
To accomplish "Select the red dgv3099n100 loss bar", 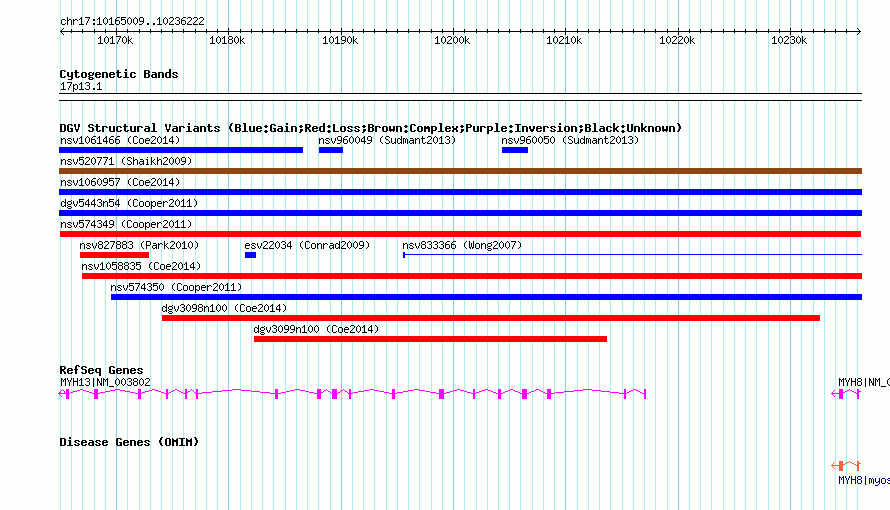I will click(430, 339).
